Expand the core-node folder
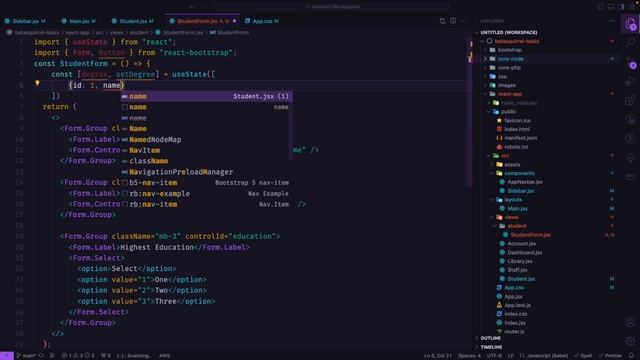The image size is (640, 360). (510, 59)
